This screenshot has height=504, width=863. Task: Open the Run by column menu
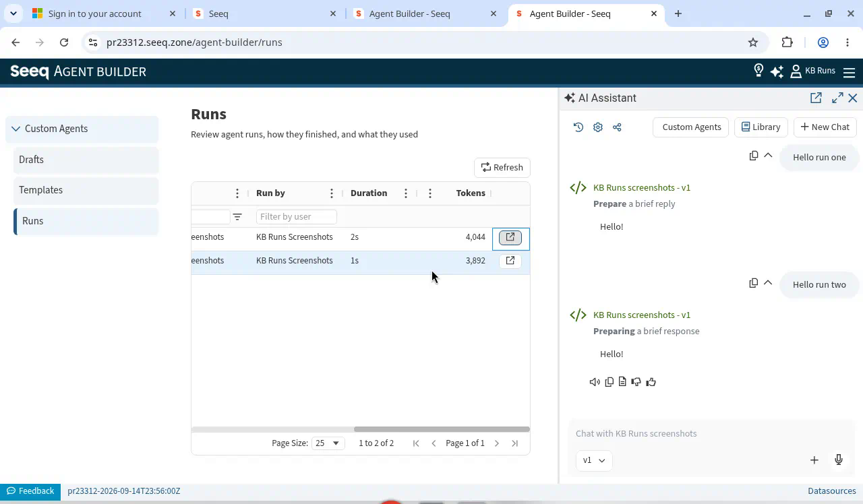[332, 193]
